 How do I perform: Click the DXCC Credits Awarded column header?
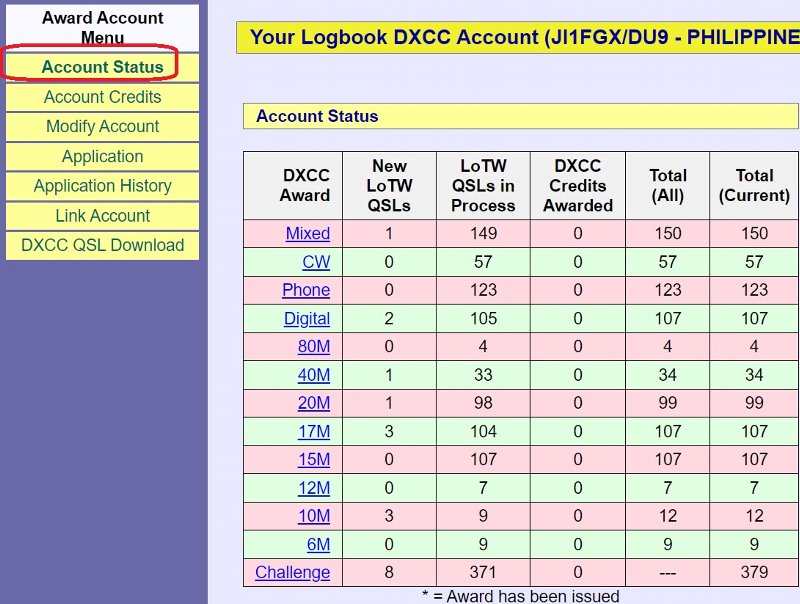(578, 185)
